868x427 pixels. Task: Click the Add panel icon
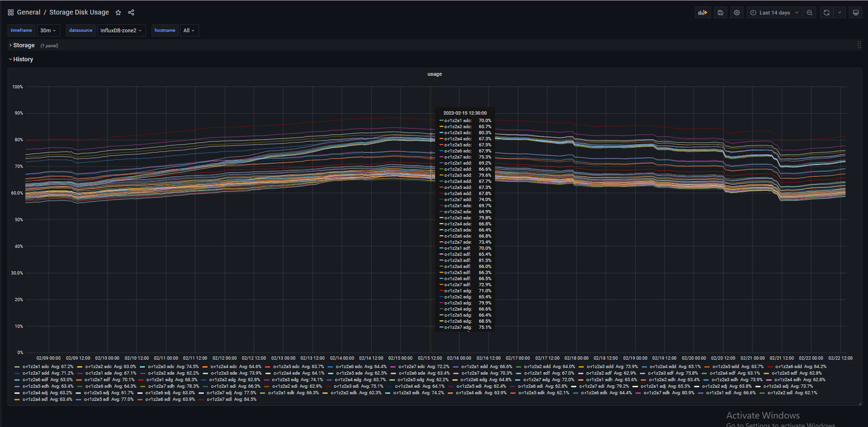click(x=703, y=13)
